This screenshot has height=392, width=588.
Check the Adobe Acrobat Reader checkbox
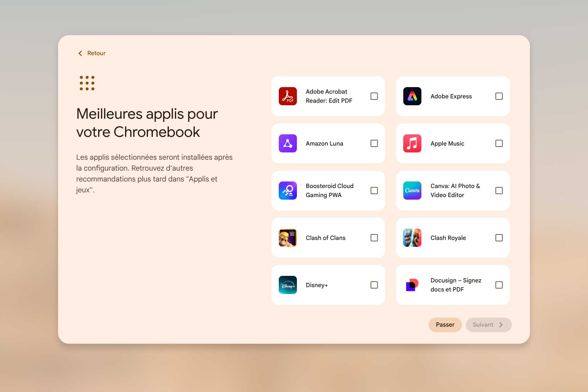coord(374,96)
